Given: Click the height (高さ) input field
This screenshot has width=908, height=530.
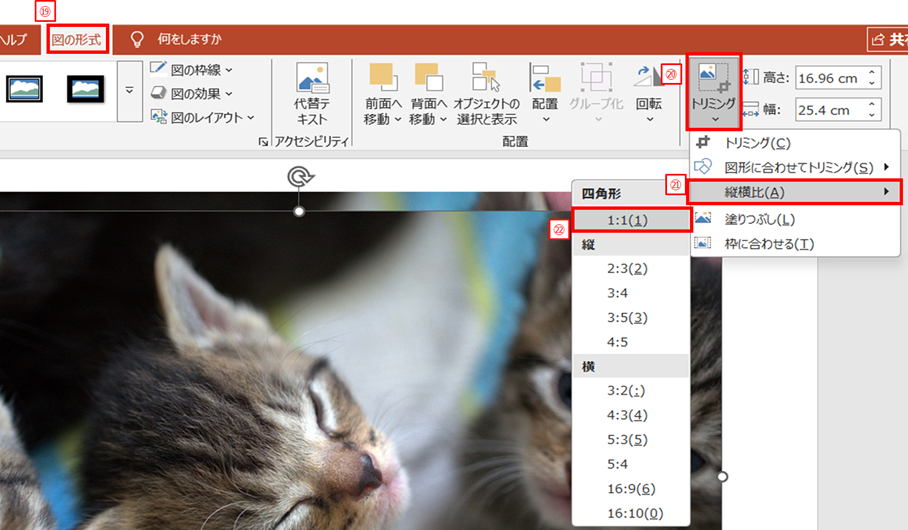Looking at the screenshot, I should click(x=826, y=77).
